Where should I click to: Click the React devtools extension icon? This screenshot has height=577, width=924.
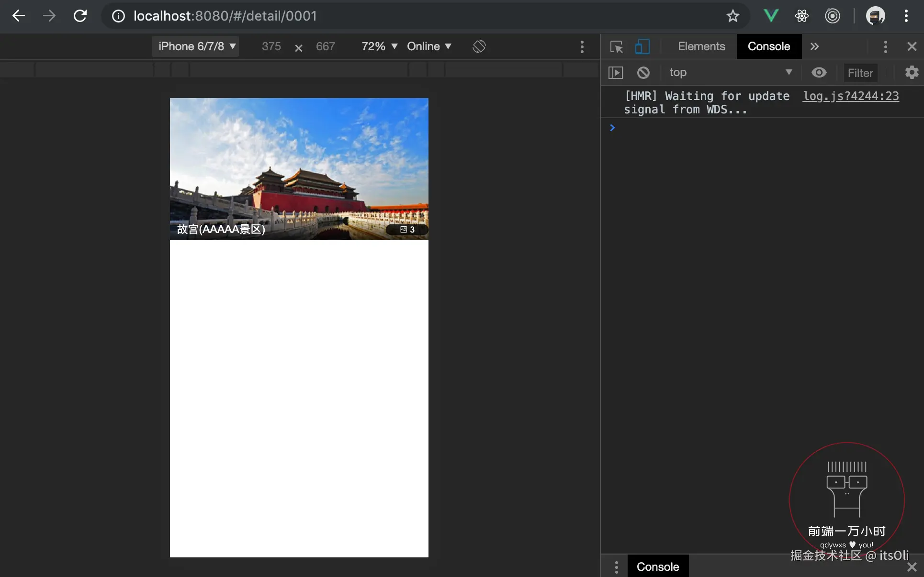pos(802,16)
